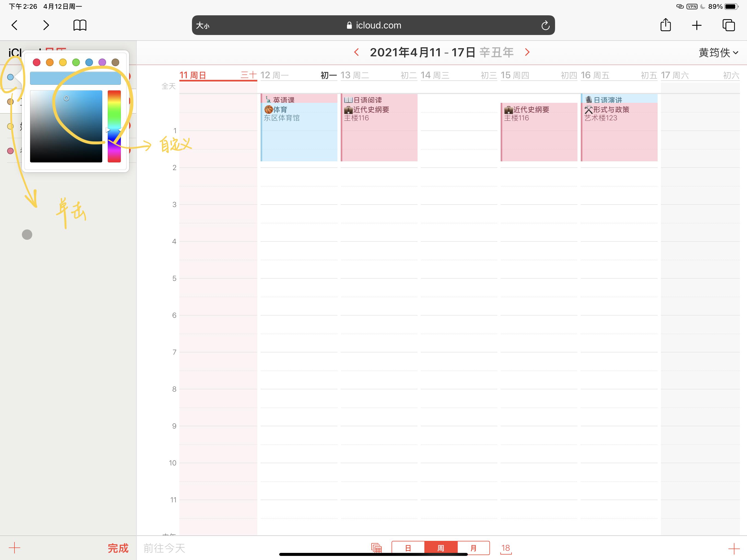Pick the brown preset color swatch
Image resolution: width=747 pixels, height=560 pixels.
115,62
